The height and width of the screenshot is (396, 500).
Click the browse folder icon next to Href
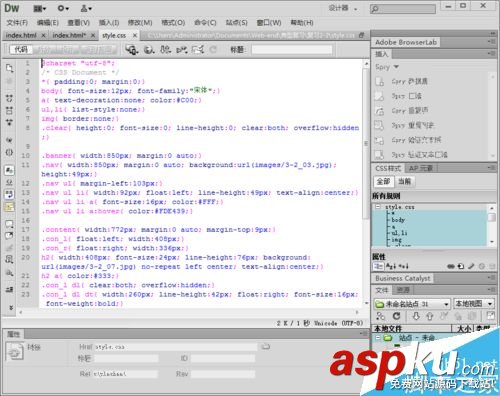coord(266,347)
